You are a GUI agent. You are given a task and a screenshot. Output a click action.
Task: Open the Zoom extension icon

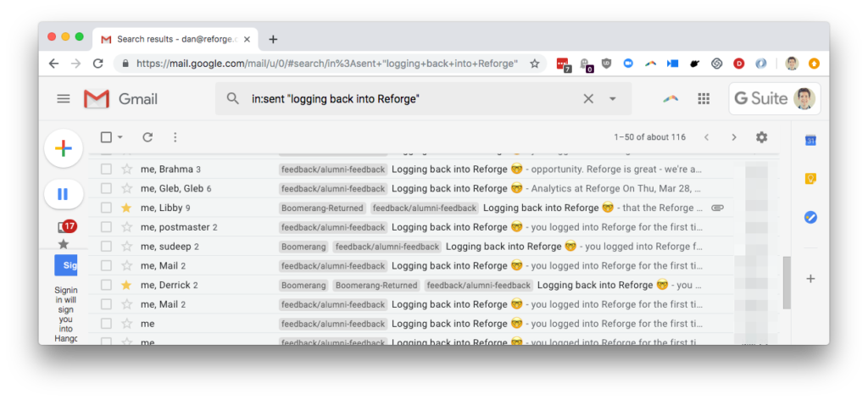tap(628, 64)
